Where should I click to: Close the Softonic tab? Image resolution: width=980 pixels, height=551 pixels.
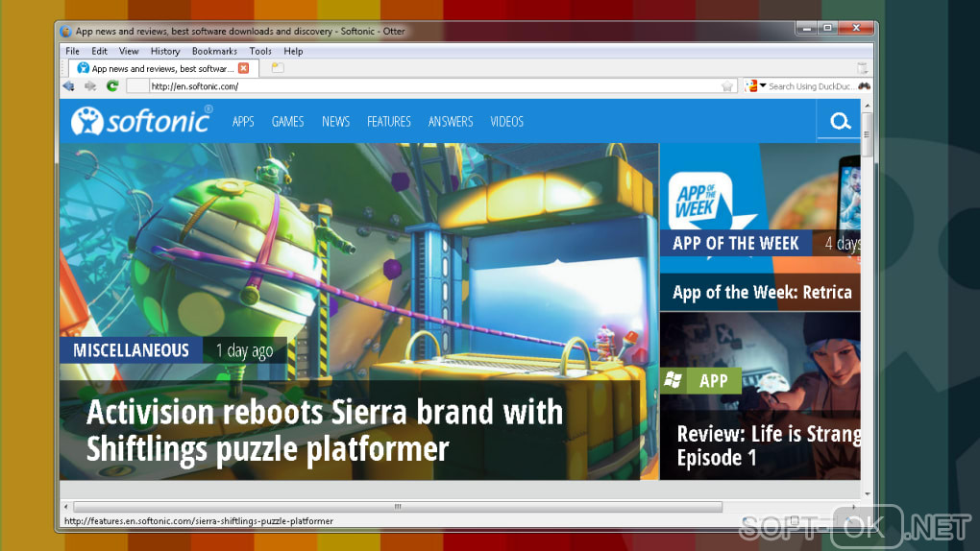[243, 68]
